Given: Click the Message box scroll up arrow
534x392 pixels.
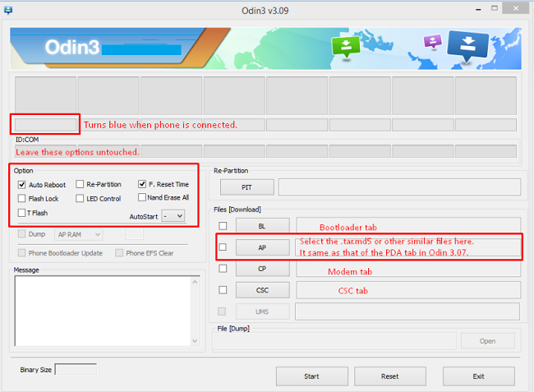Looking at the screenshot, I should [x=195, y=282].
